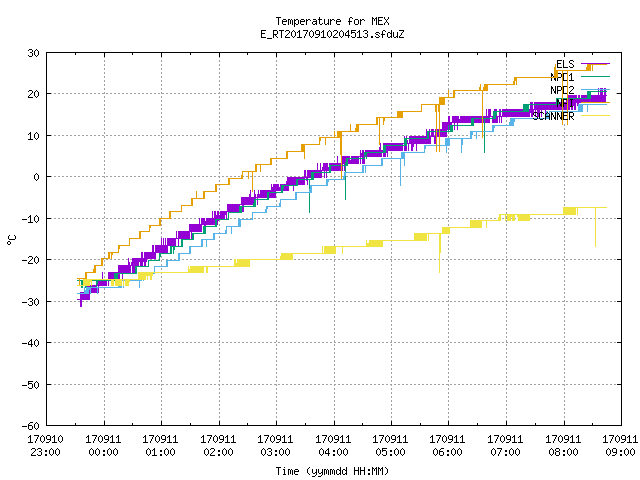Click the x-axis label '170911 08:00'
Screen dimensions: 640x480
click(564, 446)
